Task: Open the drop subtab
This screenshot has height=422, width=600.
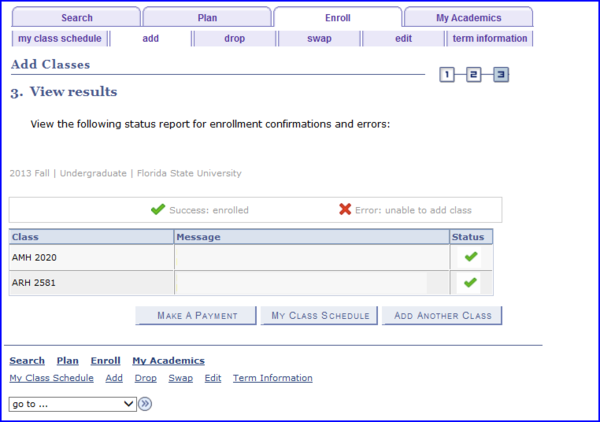Action: click(235, 38)
